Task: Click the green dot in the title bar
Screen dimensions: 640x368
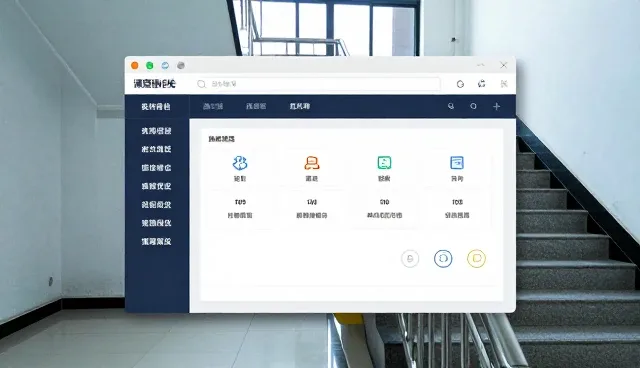Action: click(150, 65)
